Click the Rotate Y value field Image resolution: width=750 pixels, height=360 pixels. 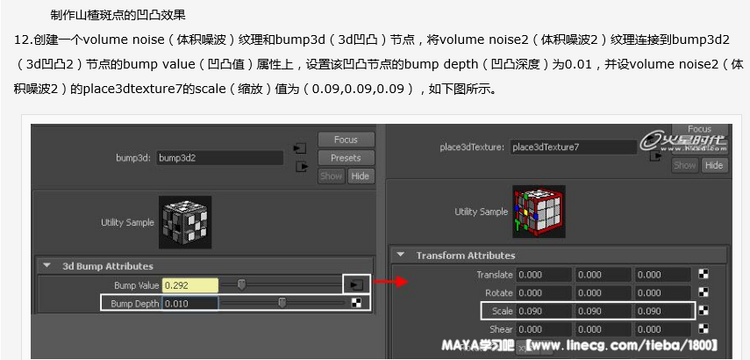coord(604,293)
